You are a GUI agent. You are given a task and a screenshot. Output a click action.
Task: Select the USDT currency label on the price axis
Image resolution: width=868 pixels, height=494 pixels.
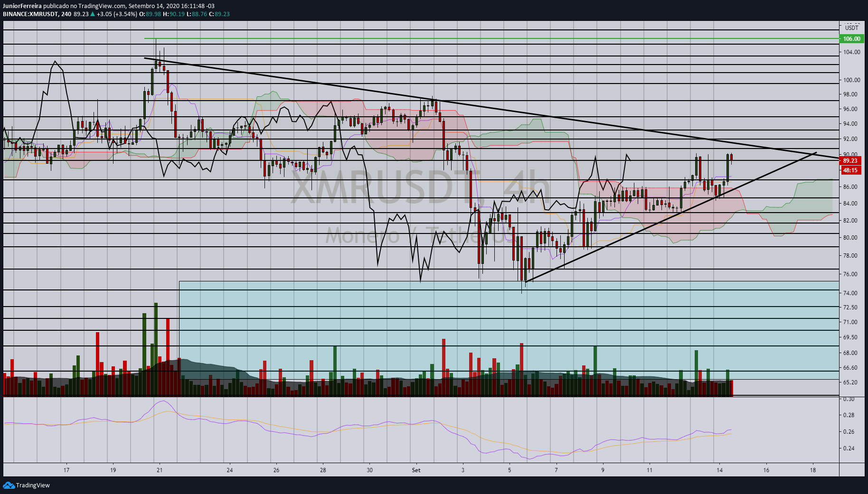point(852,28)
